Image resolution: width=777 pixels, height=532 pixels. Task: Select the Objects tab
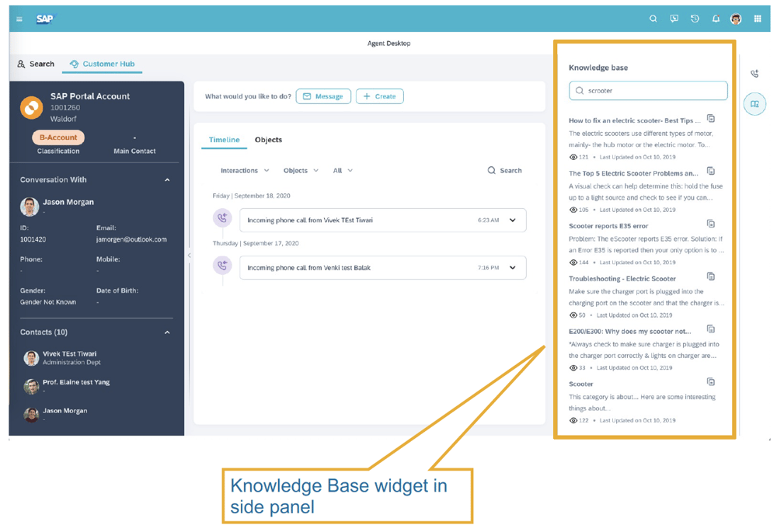[268, 140]
